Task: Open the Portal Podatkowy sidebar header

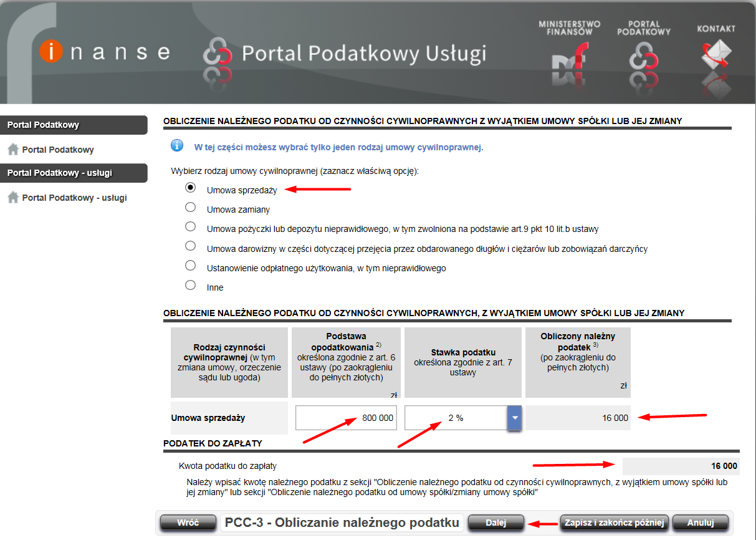Action: coord(74,125)
